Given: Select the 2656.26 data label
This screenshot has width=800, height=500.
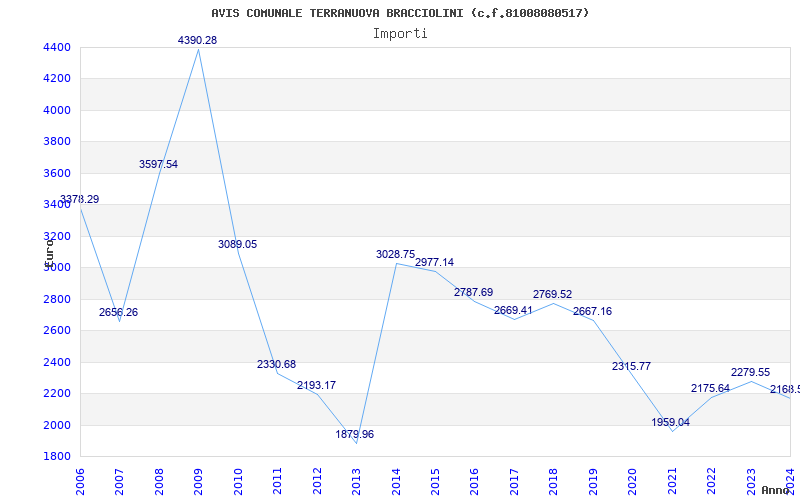Looking at the screenshot, I should tap(118, 312).
